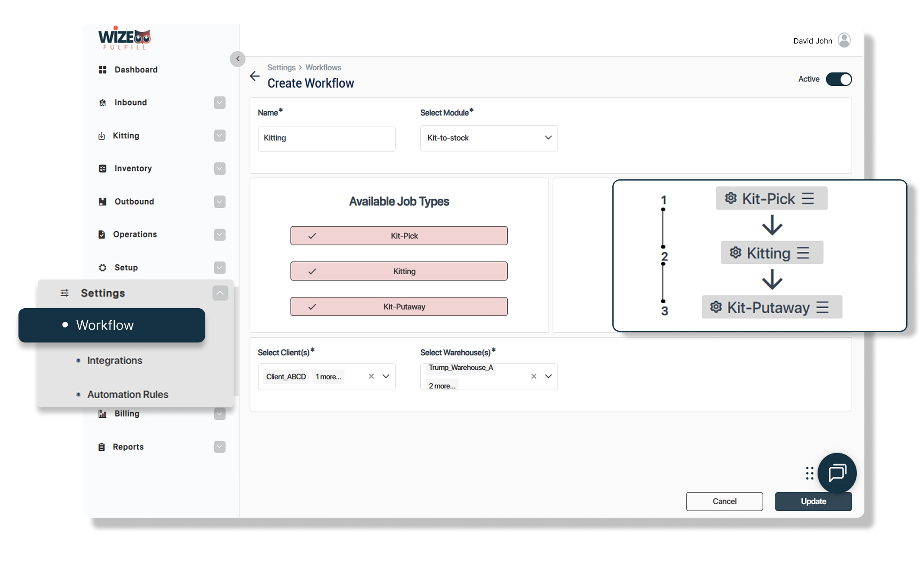924x562 pixels.
Task: Click the gear icon on Kit-Pick step
Action: pos(731,198)
